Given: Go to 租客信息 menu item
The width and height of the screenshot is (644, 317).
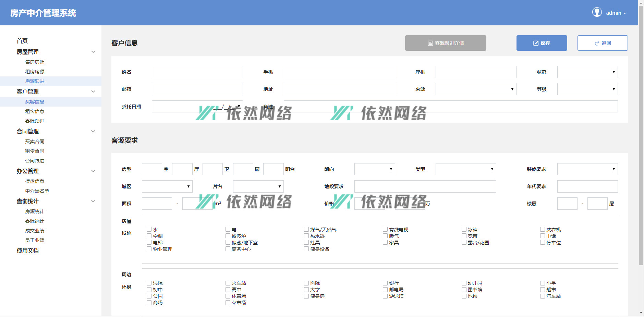Looking at the screenshot, I should 35,111.
